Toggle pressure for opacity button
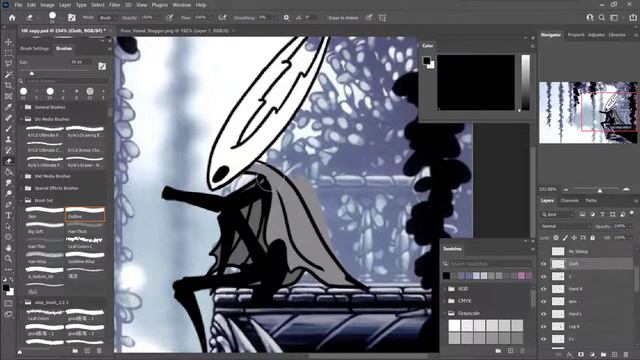This screenshot has width=640, height=360. [169, 18]
